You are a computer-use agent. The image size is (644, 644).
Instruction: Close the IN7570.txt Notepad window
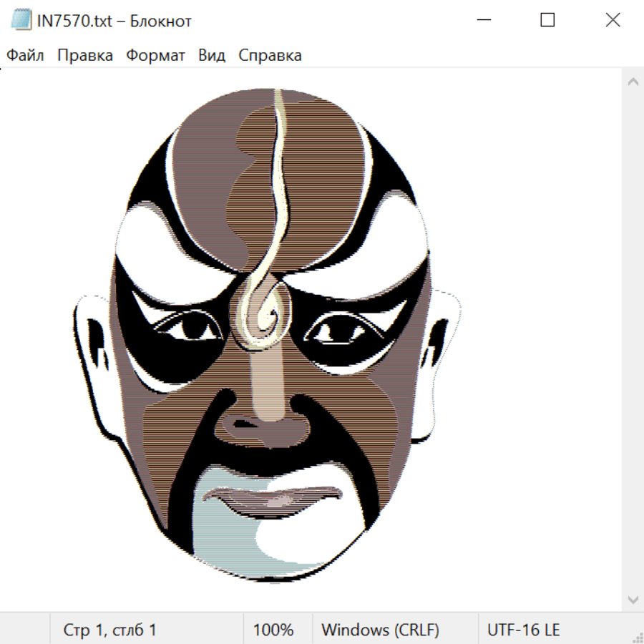613,21
